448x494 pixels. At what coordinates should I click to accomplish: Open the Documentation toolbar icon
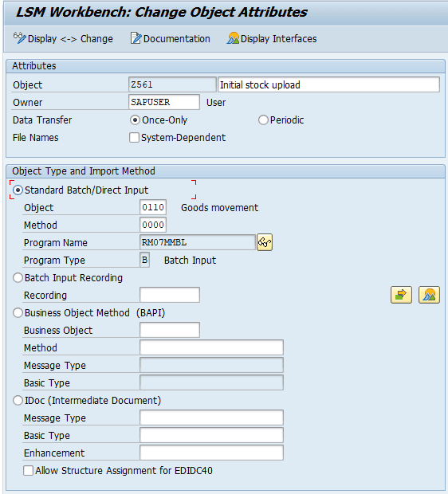(x=136, y=38)
